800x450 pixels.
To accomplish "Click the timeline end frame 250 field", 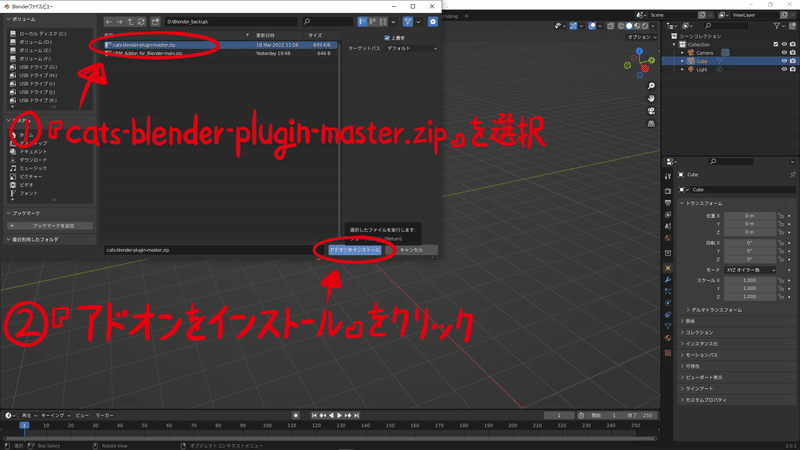I will pos(641,415).
